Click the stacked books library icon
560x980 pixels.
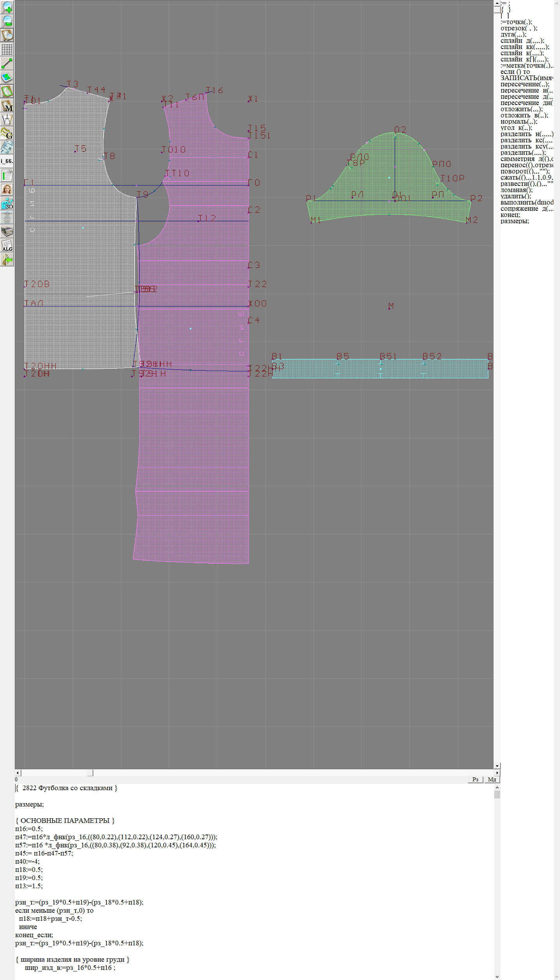click(x=7, y=232)
